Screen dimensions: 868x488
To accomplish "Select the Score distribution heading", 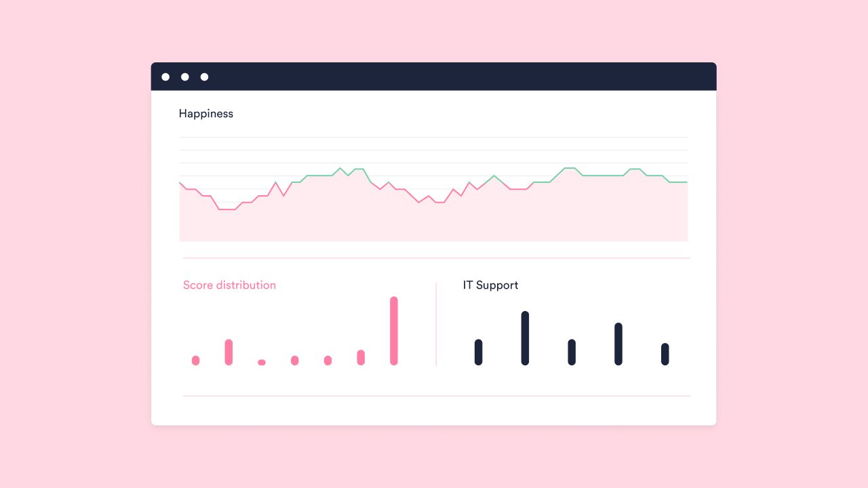I will point(229,285).
